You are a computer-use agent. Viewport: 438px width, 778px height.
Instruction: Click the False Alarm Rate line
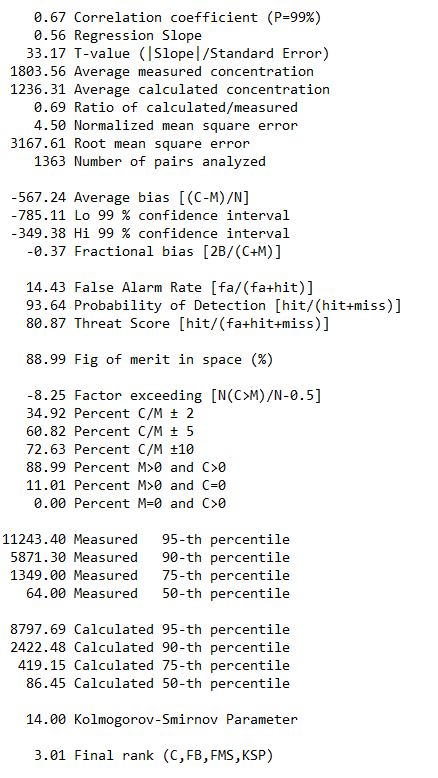[x=170, y=287]
